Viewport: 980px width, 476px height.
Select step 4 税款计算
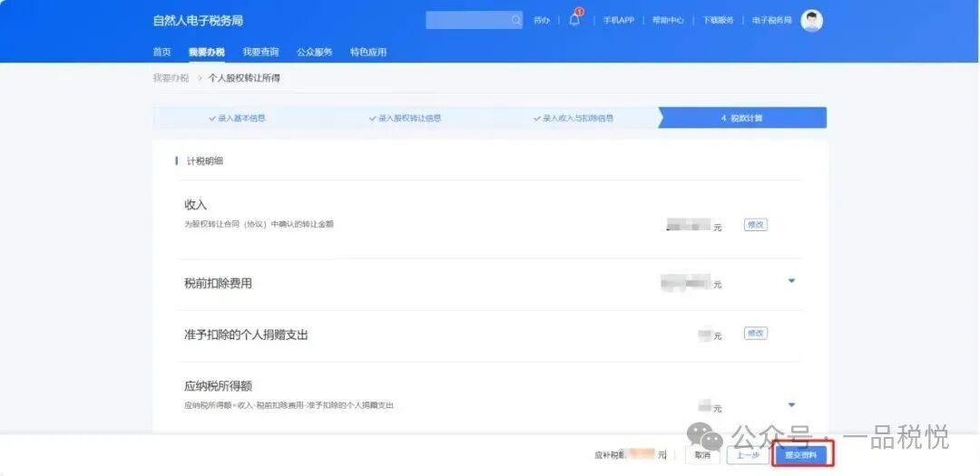click(x=742, y=118)
